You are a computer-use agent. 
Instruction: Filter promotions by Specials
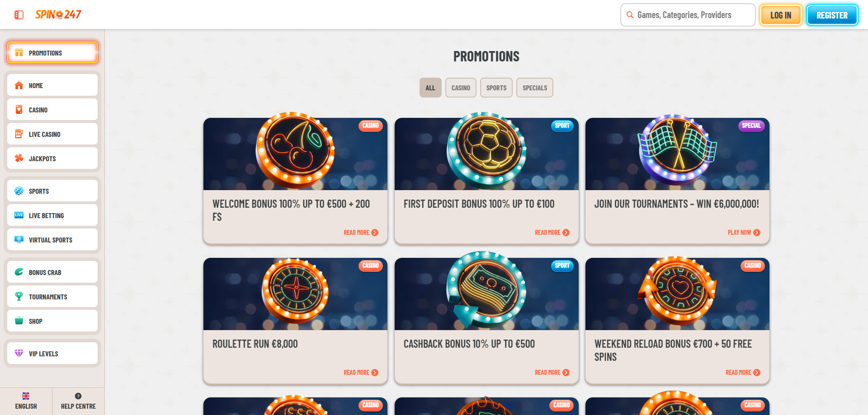click(535, 88)
